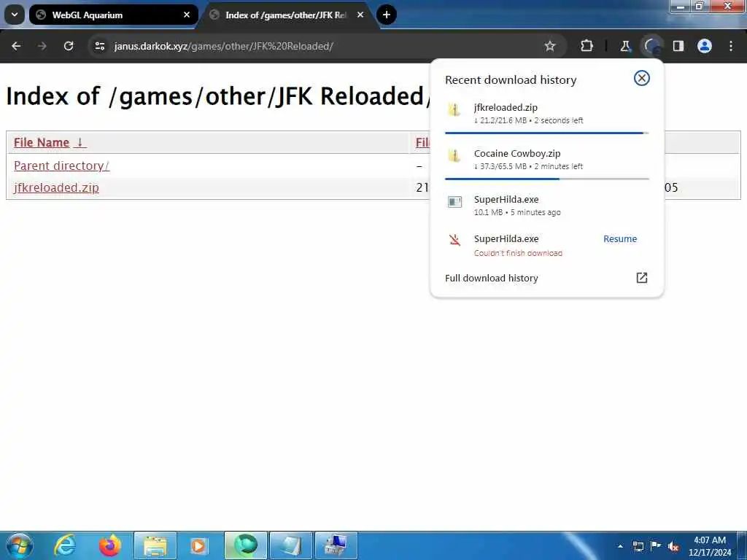Screen dimensions: 747x560
Task: Open Windows Media Player taskbar icon
Action: (x=199, y=545)
